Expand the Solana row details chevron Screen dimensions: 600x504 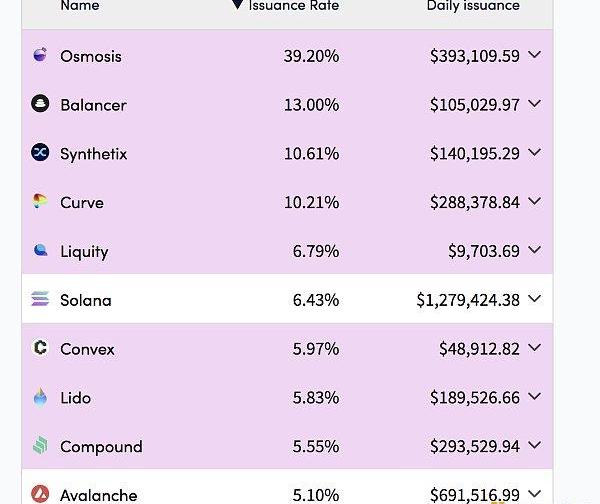(x=535, y=298)
